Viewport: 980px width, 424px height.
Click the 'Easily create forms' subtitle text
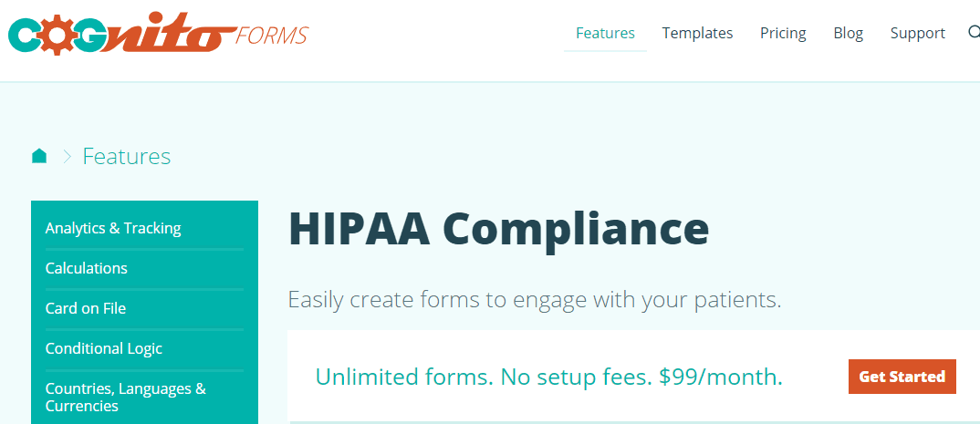(x=534, y=299)
